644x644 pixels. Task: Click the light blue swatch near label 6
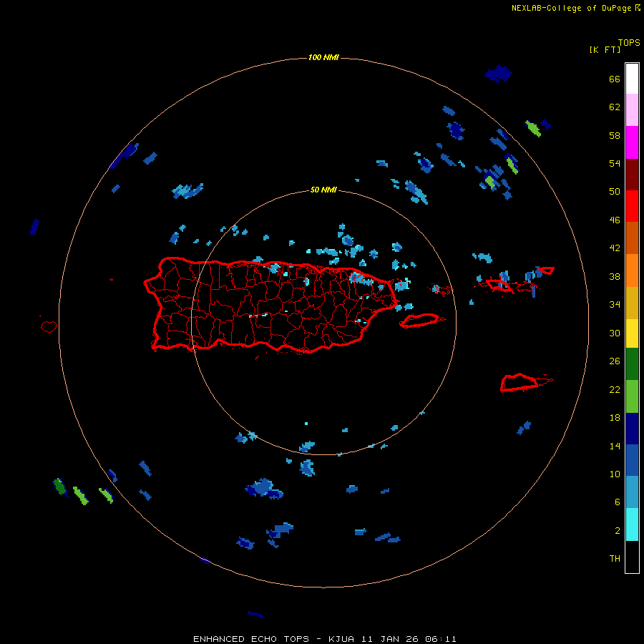point(632,492)
